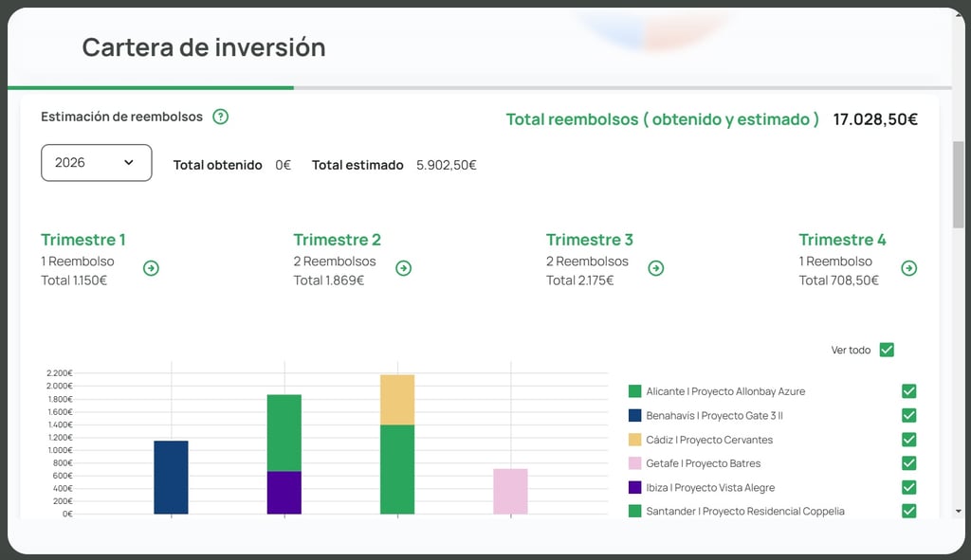Click the '5.902,50€' estimated total
This screenshot has height=560, width=971.
point(447,165)
